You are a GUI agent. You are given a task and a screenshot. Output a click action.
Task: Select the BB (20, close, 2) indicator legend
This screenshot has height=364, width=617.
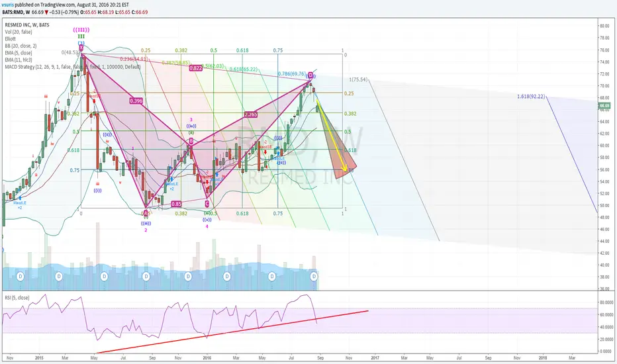point(21,46)
